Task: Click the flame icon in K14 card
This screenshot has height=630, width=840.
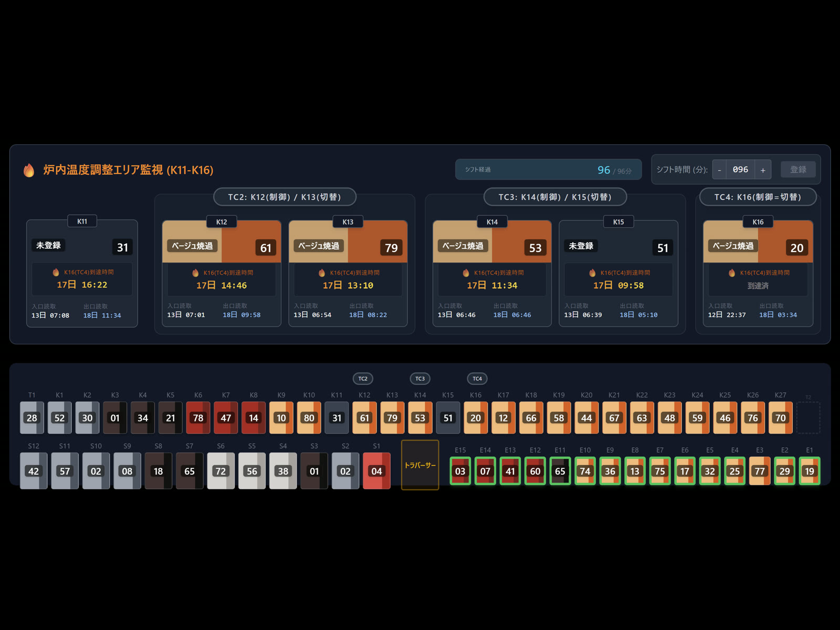Action: [x=466, y=272]
